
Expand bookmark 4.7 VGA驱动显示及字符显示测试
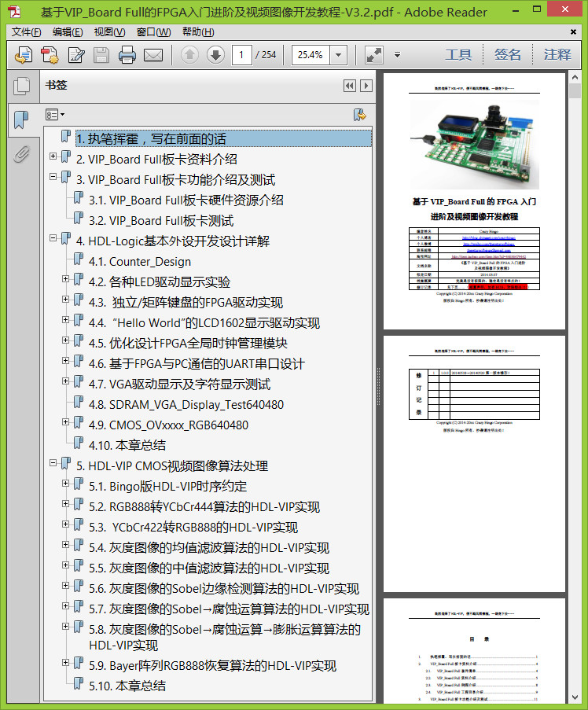pyautogui.click(x=66, y=381)
